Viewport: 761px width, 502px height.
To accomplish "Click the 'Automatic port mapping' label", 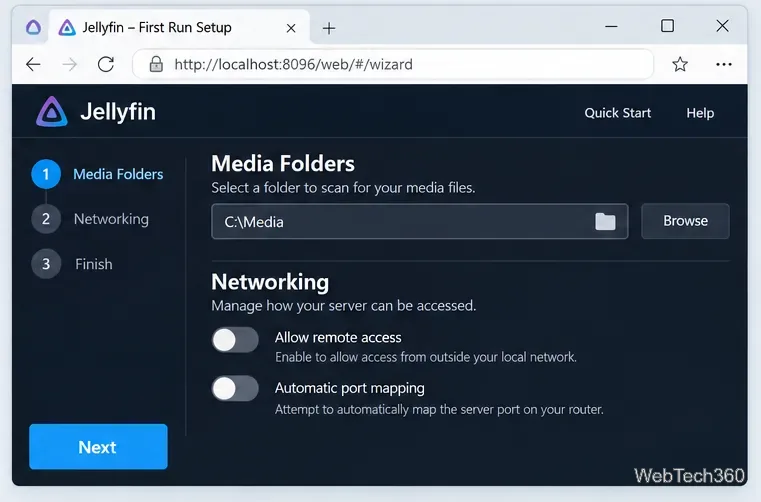I will pos(349,388).
